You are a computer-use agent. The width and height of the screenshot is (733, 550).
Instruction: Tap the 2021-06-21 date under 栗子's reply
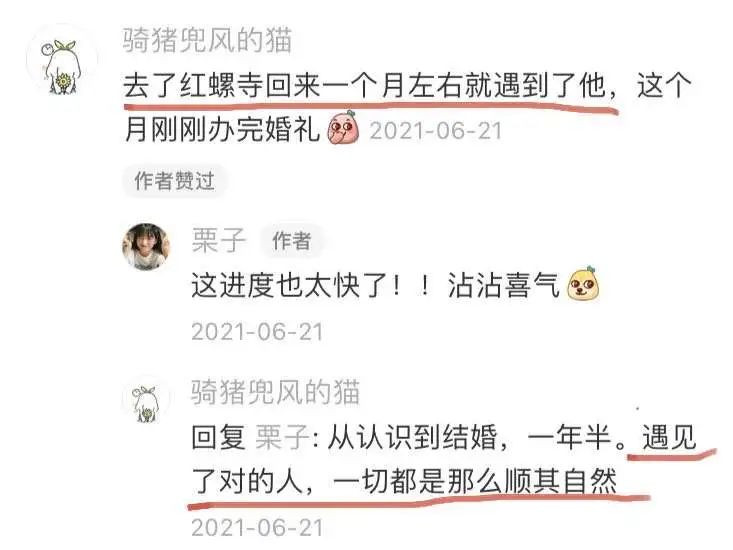coord(258,332)
